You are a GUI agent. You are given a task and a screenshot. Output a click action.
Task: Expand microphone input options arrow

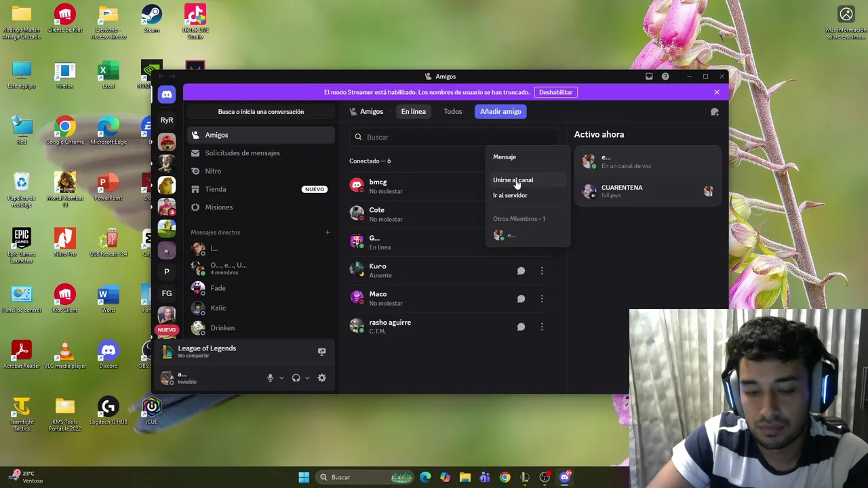pyautogui.click(x=281, y=378)
